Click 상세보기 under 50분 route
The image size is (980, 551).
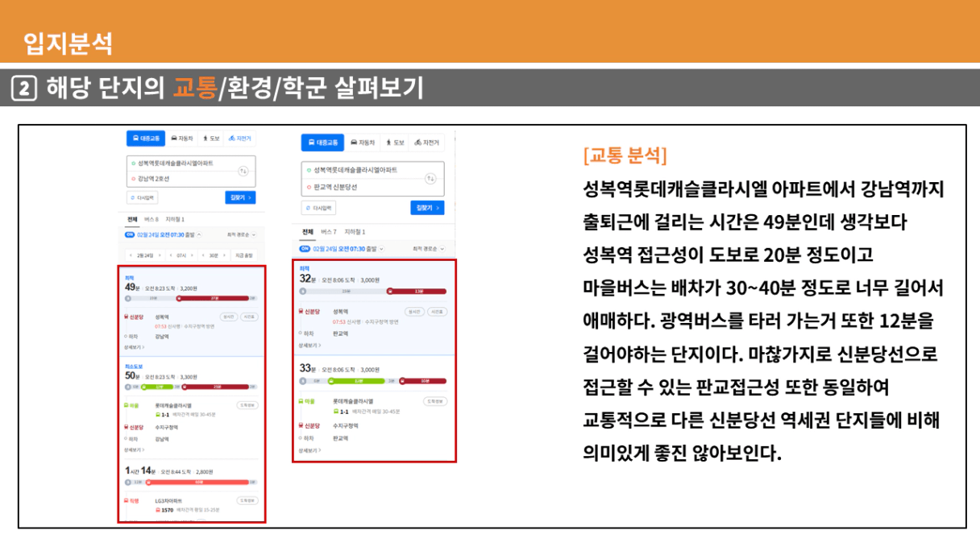coord(134,449)
